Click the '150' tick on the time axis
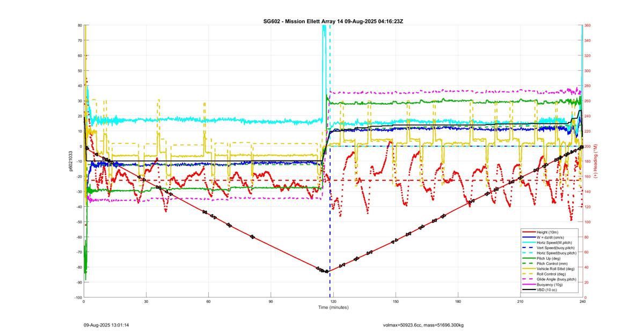 pos(396,302)
